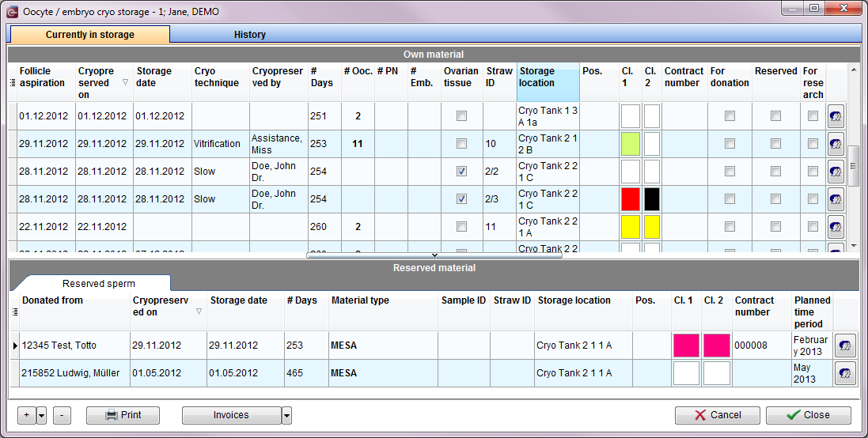Viewport: 868px width, 438px height.
Task: Click cell "215852 Ludwig, Müller"
Action: [74, 373]
